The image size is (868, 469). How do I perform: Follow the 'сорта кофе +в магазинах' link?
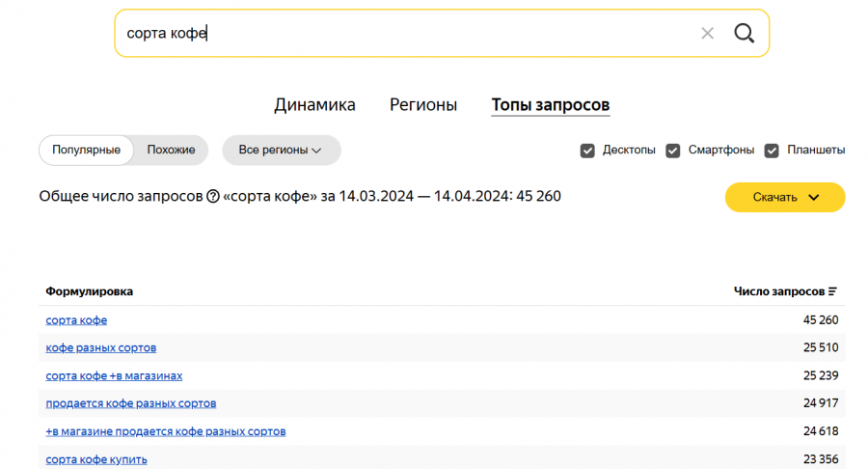point(114,375)
